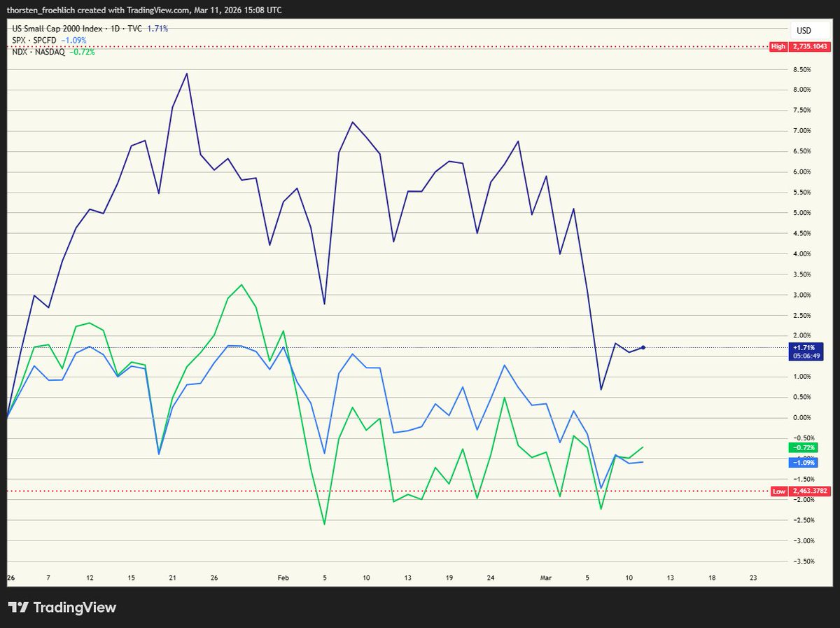Click the High 2,735.1043 price label
This screenshot has height=628, width=840.
[x=799, y=47]
